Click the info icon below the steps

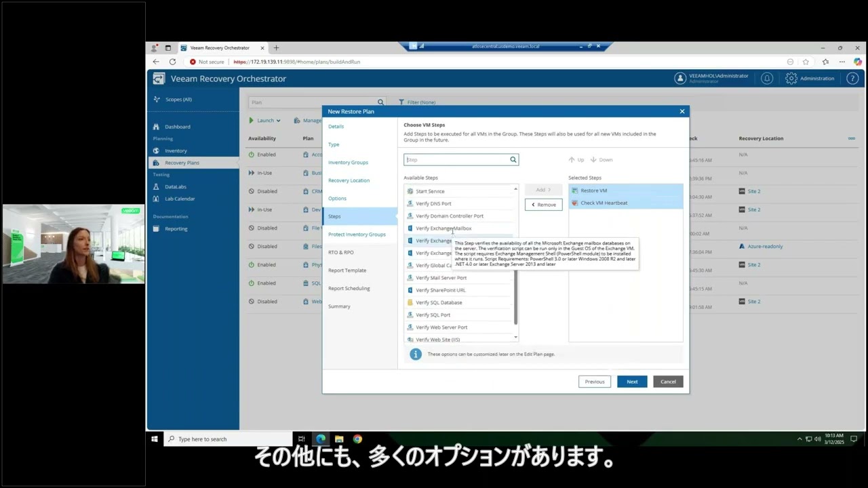pyautogui.click(x=416, y=354)
